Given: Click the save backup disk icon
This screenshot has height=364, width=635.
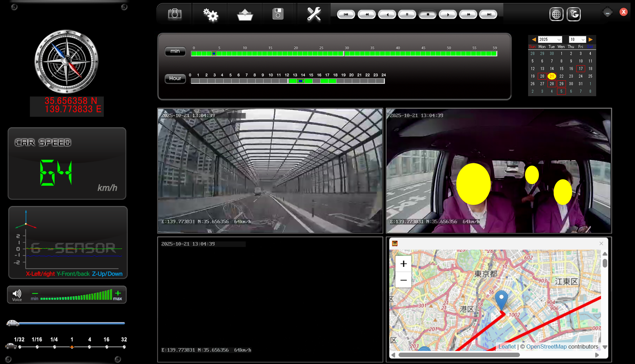Looking at the screenshot, I should pos(278,14).
